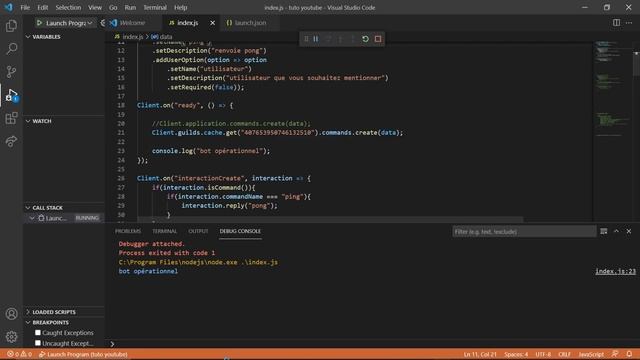Open notifications bell in status bar
Image resolution: width=640 pixels, height=360 pixels.
[629, 354]
